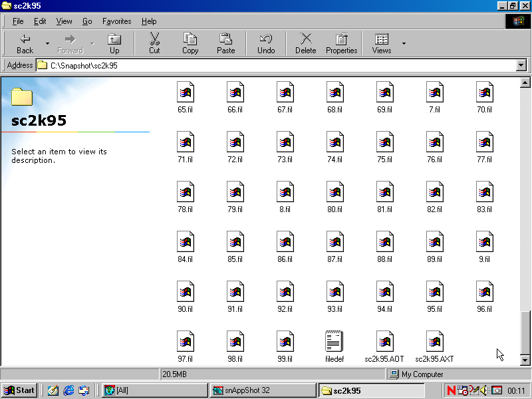Click the red N tray icon
The width and height of the screenshot is (532, 399).
point(452,390)
